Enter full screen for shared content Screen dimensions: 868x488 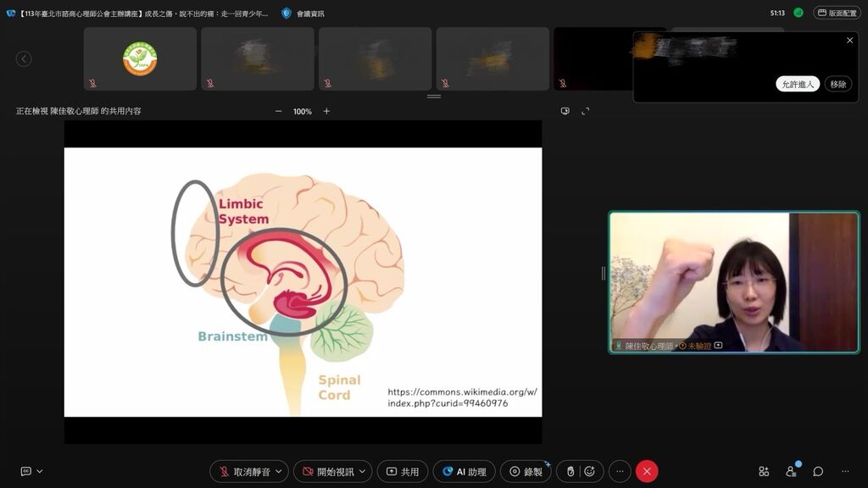586,111
